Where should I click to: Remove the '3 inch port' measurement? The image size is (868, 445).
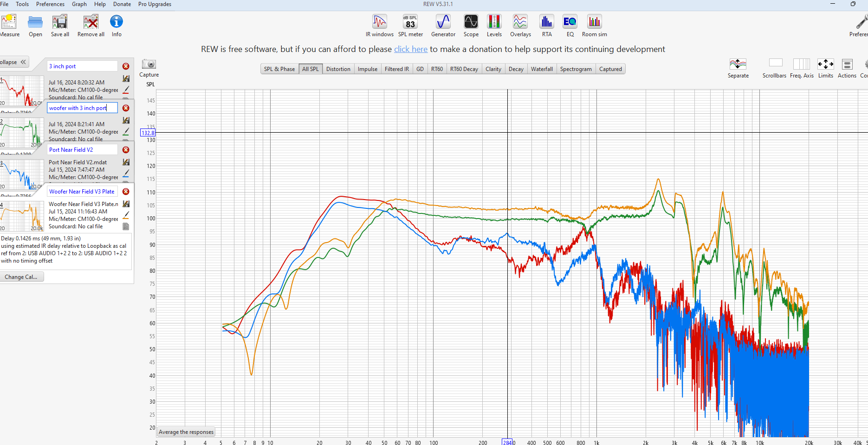click(x=126, y=66)
